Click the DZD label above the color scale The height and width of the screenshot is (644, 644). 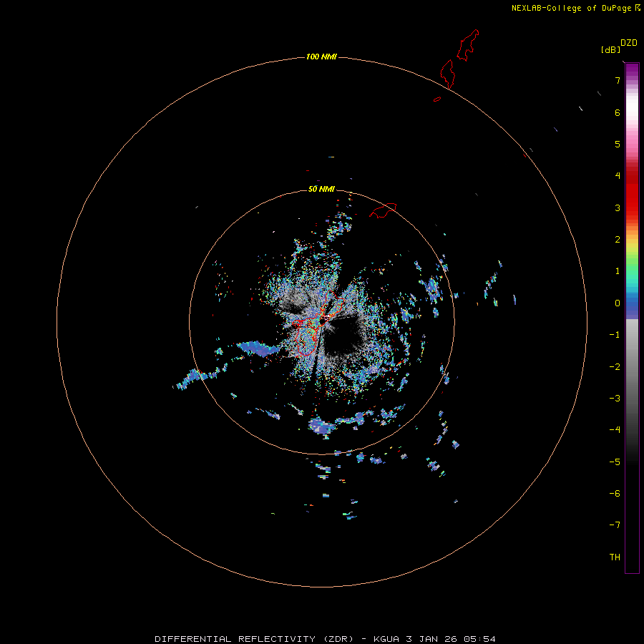pyautogui.click(x=629, y=43)
